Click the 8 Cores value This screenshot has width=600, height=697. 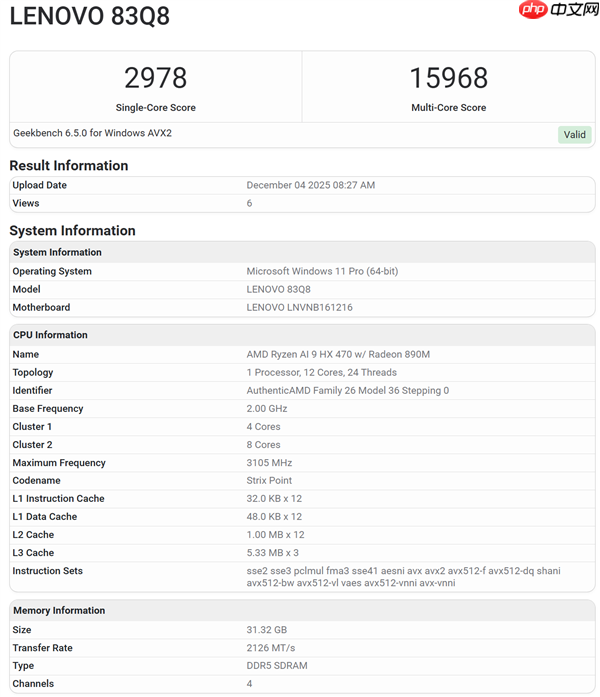coord(264,445)
